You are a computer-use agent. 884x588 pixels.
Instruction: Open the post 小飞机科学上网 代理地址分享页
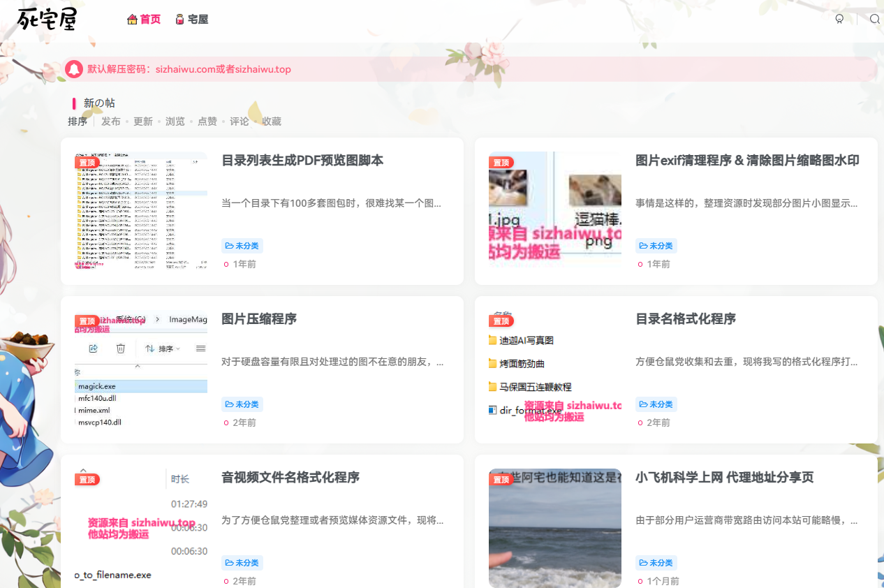point(725,478)
